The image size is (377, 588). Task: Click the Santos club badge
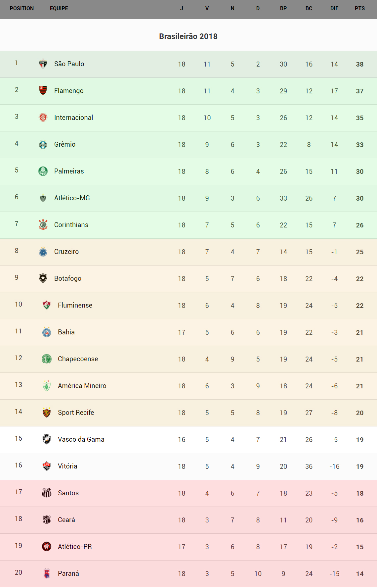[47, 493]
